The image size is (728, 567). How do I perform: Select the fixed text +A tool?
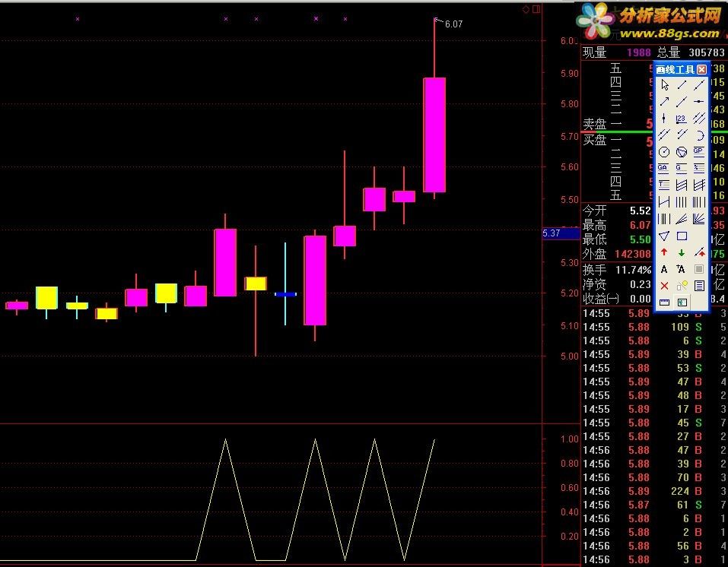click(682, 269)
